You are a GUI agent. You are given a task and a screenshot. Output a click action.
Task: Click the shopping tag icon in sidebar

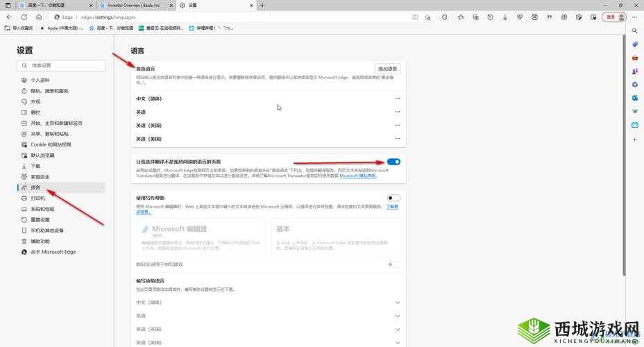pos(634,44)
